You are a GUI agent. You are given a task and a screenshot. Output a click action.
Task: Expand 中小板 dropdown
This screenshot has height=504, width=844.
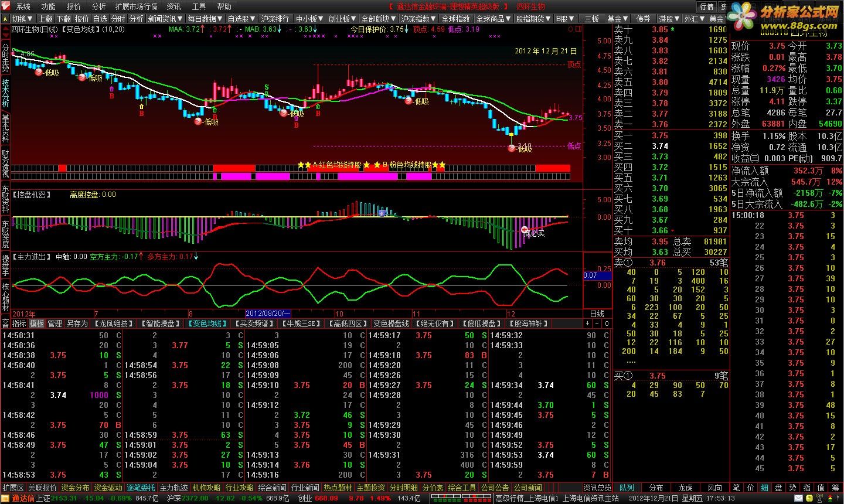click(309, 19)
